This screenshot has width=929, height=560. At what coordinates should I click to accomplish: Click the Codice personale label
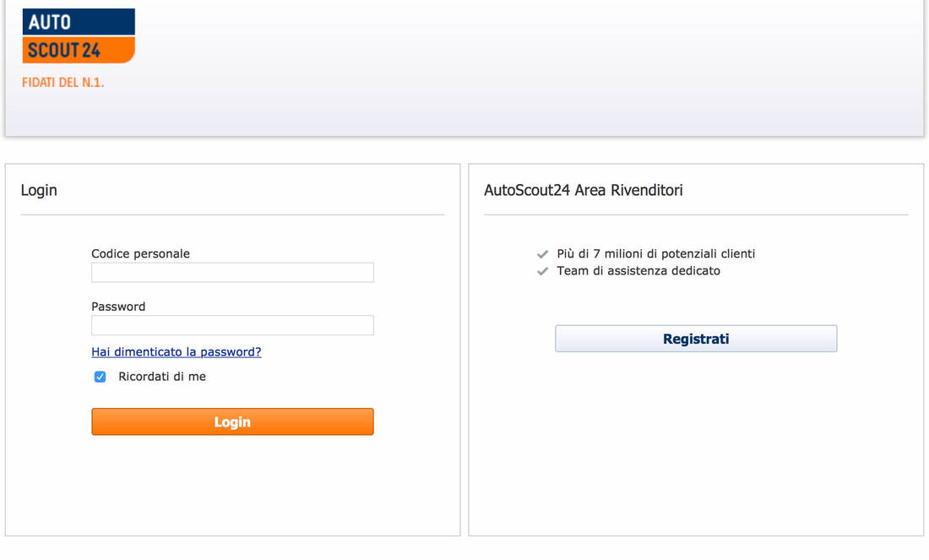(x=140, y=253)
